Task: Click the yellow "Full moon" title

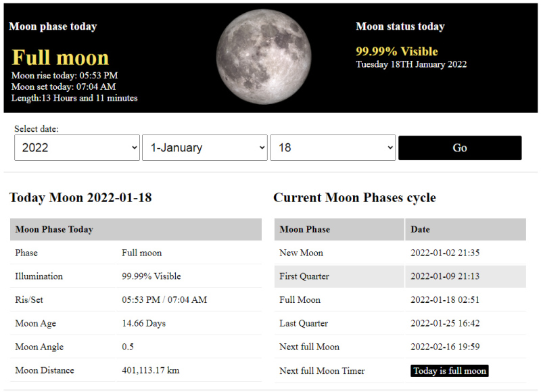Action: point(60,57)
